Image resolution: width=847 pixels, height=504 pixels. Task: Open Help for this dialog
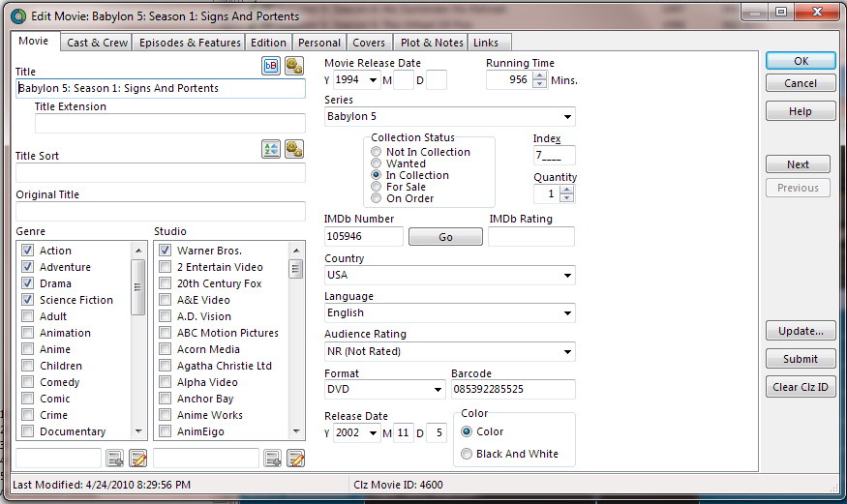click(x=801, y=111)
